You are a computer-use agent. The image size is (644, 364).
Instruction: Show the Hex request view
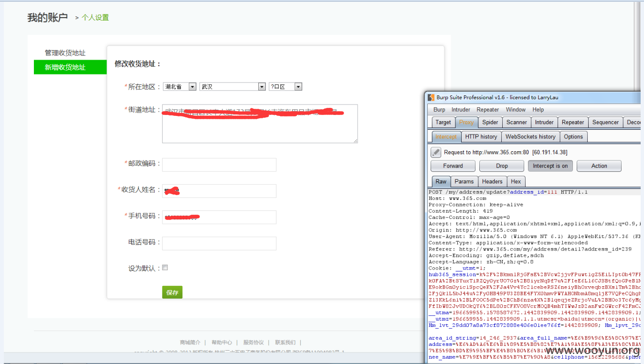tap(516, 181)
